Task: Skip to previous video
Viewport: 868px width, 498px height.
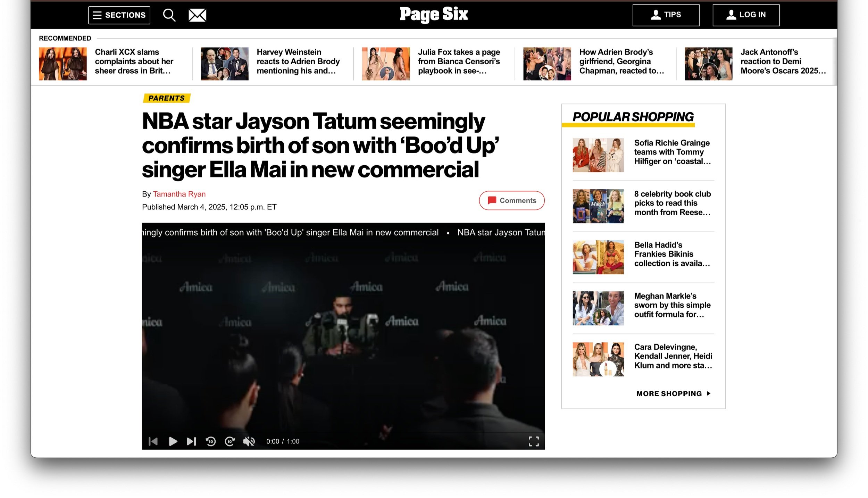Action: [153, 441]
